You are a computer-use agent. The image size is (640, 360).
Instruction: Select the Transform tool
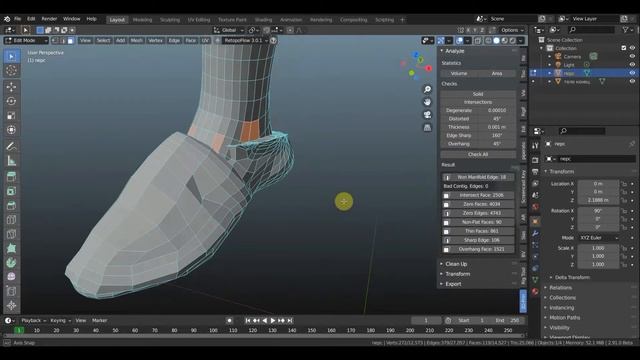pyautogui.click(x=11, y=130)
